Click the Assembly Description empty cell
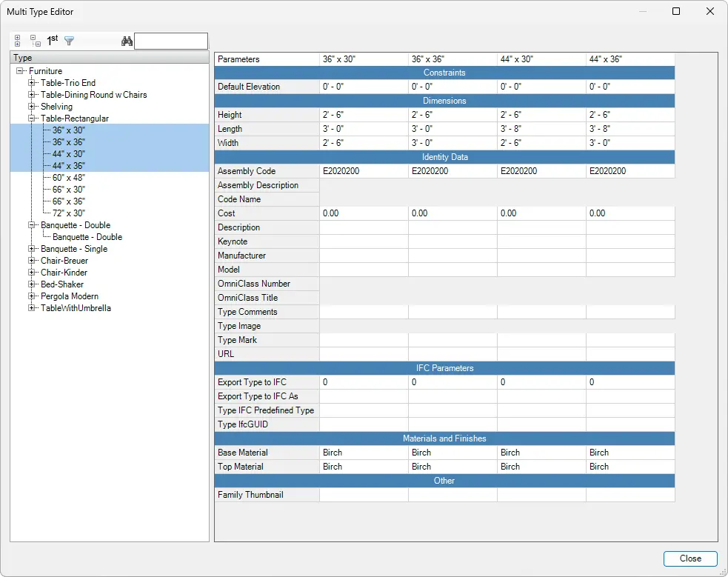Image resolution: width=728 pixels, height=577 pixels. click(x=363, y=185)
